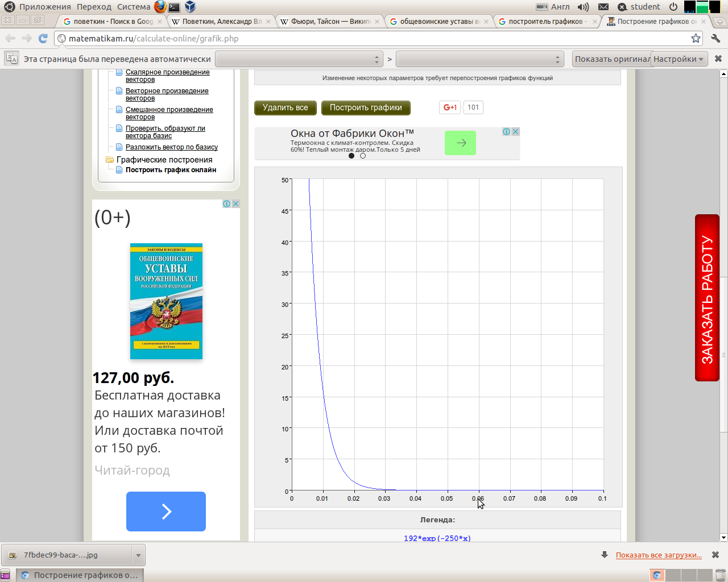
Task: Click the address bar URL field
Action: pyautogui.click(x=375, y=39)
